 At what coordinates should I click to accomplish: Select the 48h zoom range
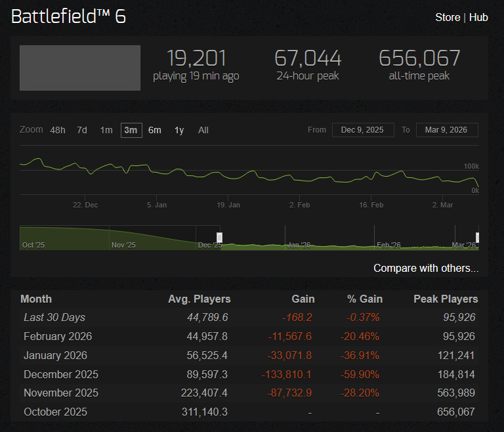[x=58, y=130]
